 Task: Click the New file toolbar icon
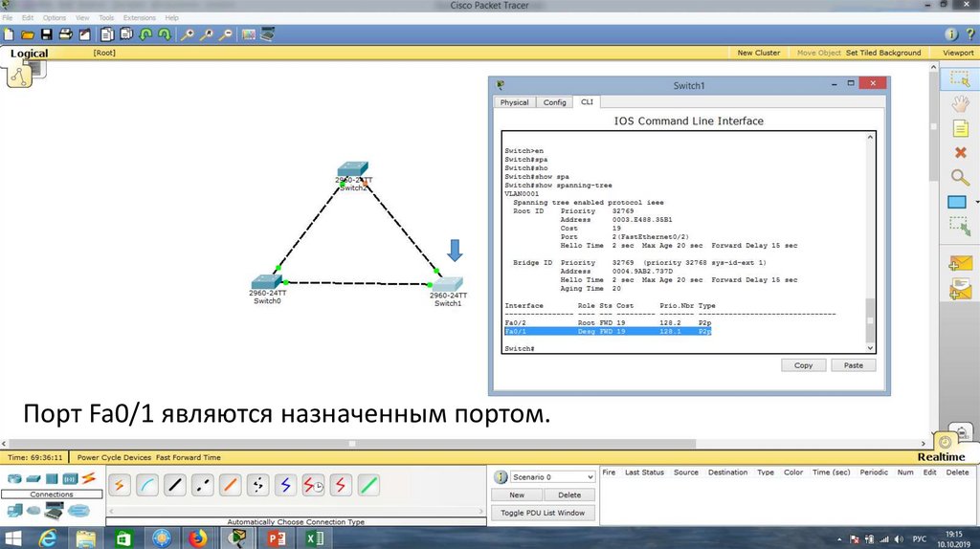point(8,34)
